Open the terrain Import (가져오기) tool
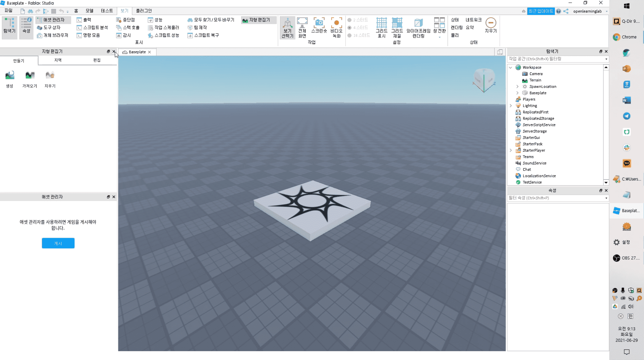Image resolution: width=644 pixels, height=360 pixels. click(30, 79)
